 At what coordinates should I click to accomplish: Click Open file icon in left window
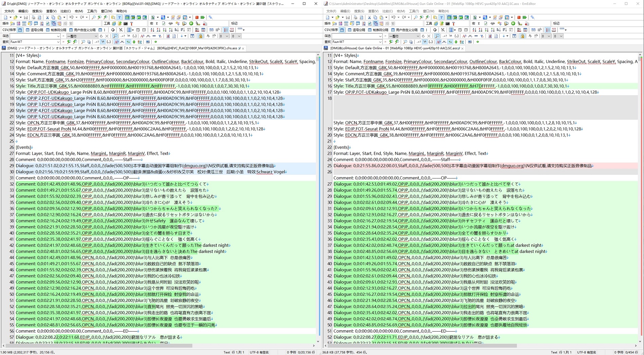tap(16, 17)
